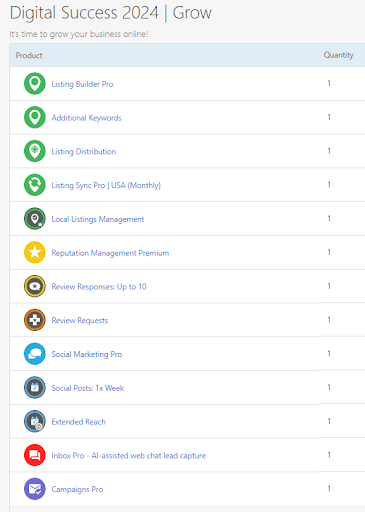Open the Campaigns Pro link
Screen dimensions: 365x512
(77, 489)
